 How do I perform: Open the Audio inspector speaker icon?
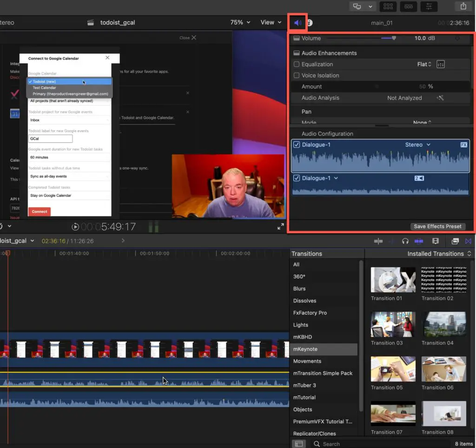pos(297,23)
